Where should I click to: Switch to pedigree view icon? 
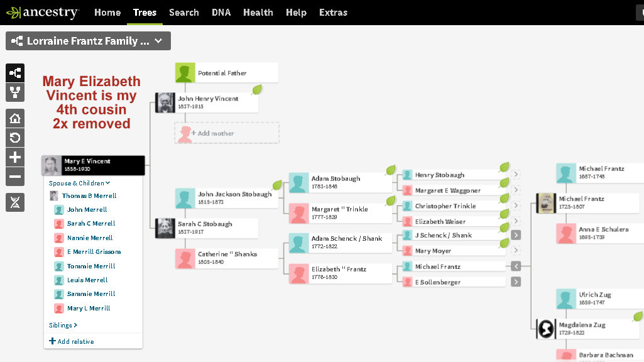[x=15, y=73]
